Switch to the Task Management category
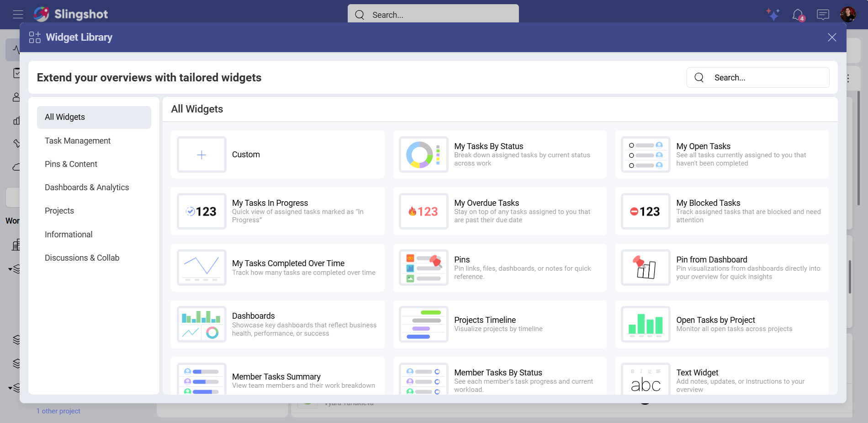Screen dimensions: 868x423 coord(78,140)
